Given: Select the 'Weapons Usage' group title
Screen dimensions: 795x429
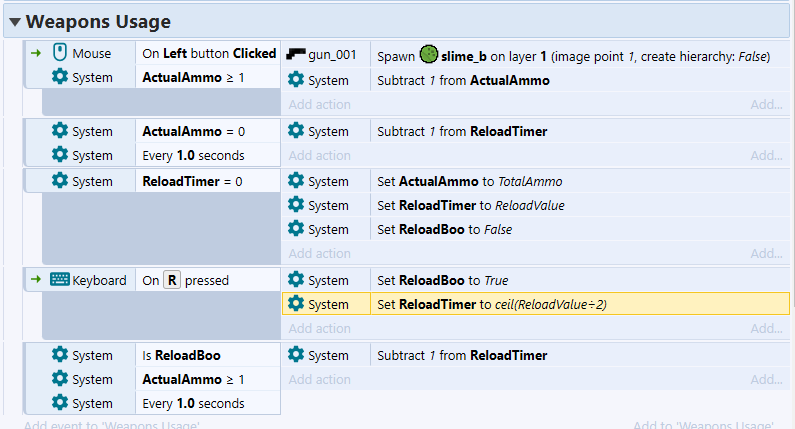Looking at the screenshot, I should 98,22.
